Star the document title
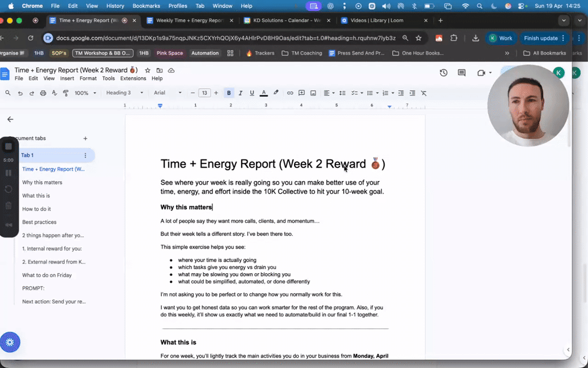Image resolution: width=588 pixels, height=368 pixels. pos(148,70)
